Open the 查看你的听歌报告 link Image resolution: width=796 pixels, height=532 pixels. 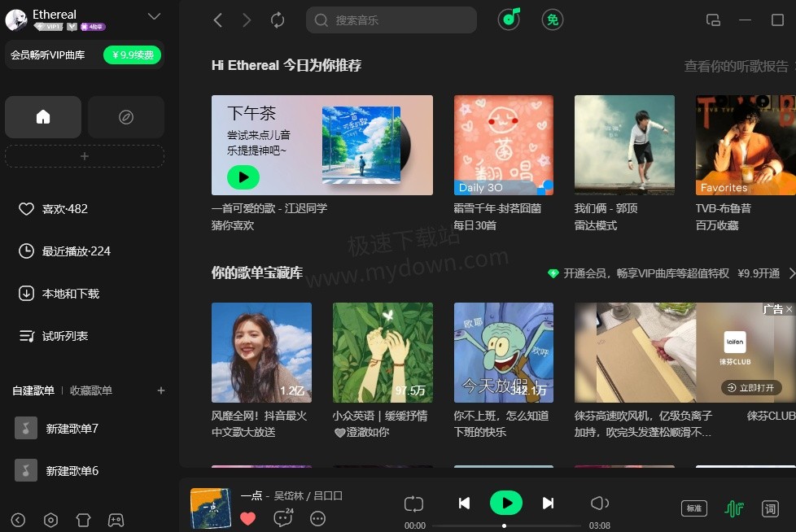coord(737,66)
